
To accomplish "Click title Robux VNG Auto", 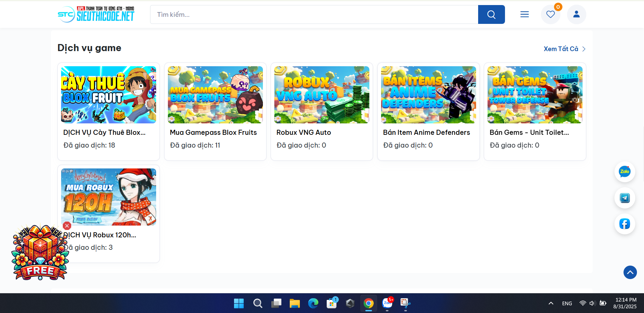I will coord(304,132).
